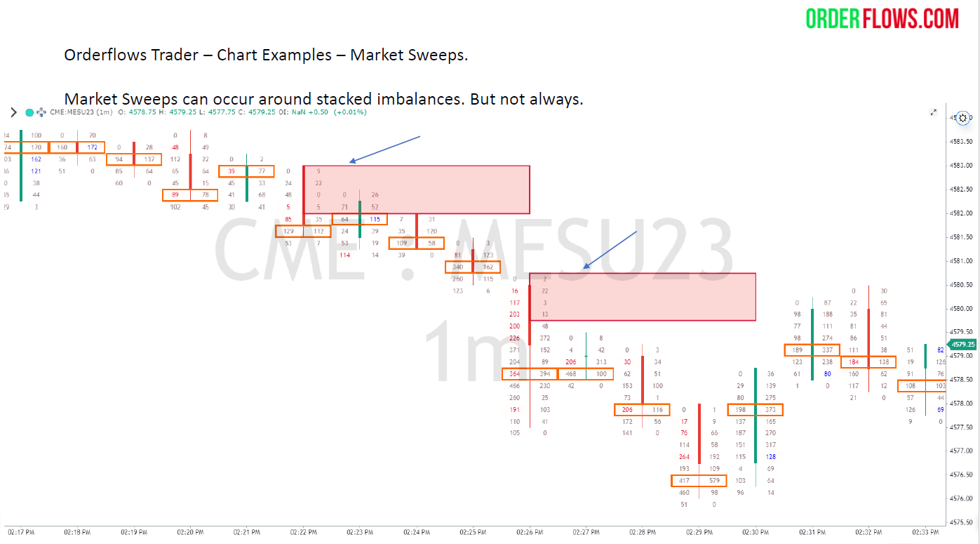Click the CME:MESU23 (1m) symbol label
This screenshot has height=544, width=980.
(x=81, y=112)
